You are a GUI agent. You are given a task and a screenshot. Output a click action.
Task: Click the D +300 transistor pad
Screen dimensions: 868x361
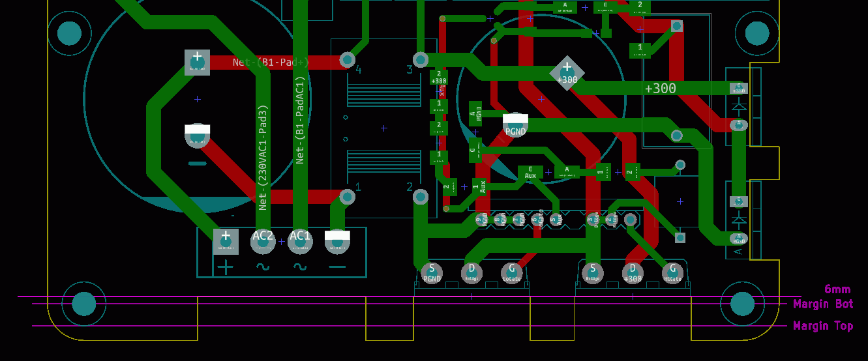632,272
